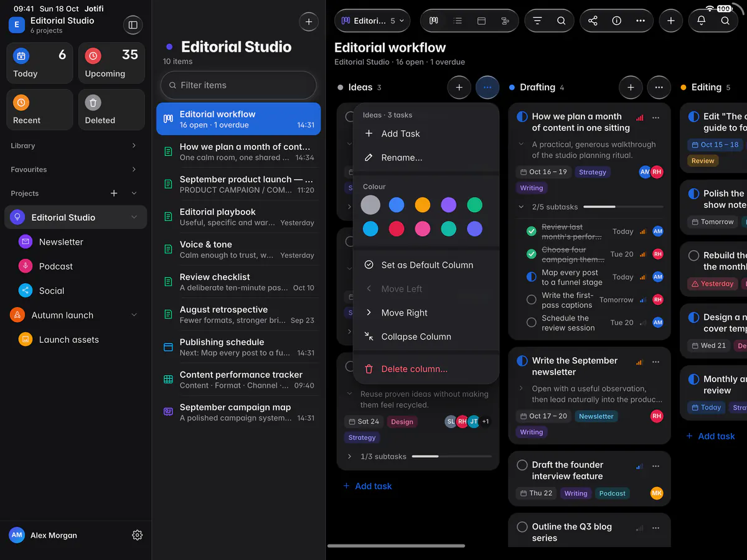
Task: Toggle status of 'Map every post to a funnel stage'
Action: pos(531,277)
